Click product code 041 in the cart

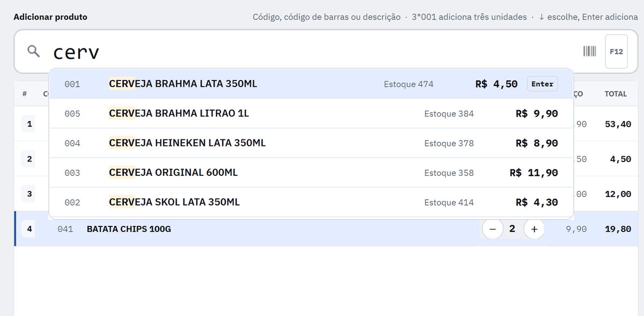click(65, 229)
